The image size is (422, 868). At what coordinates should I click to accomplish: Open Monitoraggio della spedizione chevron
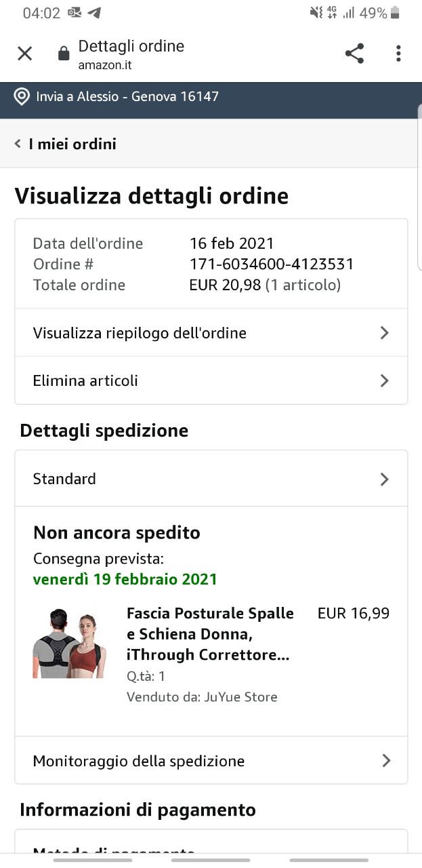[x=385, y=761]
